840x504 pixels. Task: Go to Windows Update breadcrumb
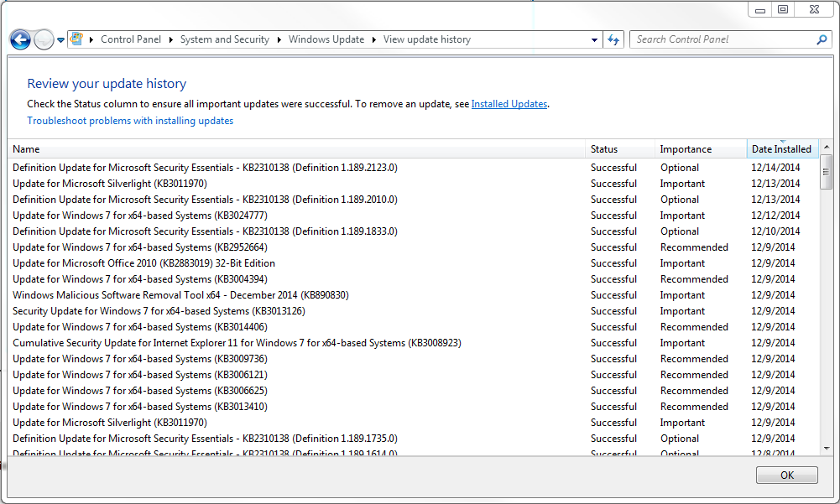tap(326, 39)
